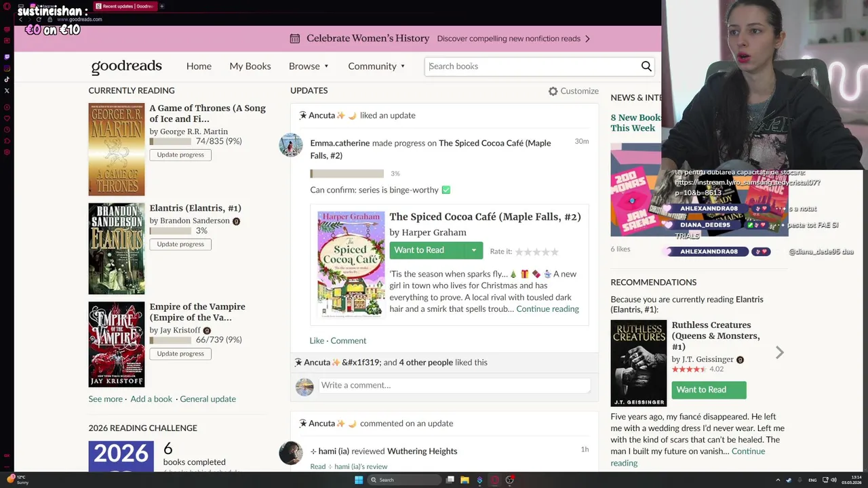
Task: Go back with the browser back arrow
Action: coord(20,19)
